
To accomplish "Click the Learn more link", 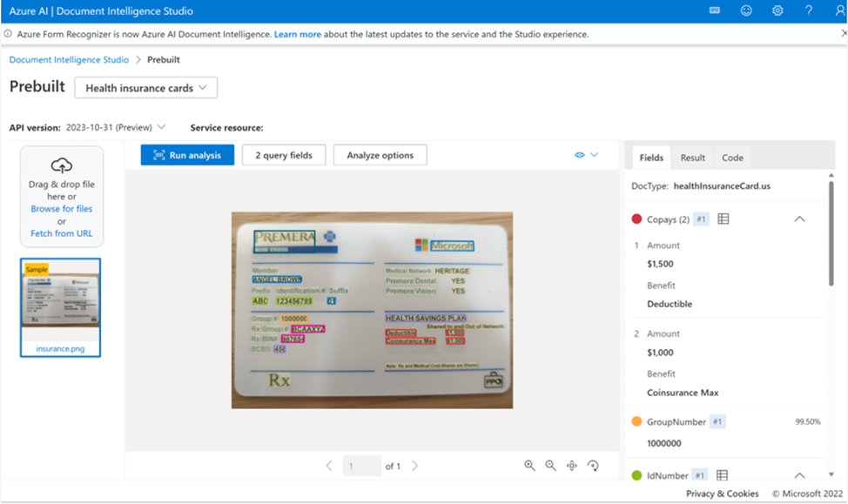I will (x=298, y=34).
